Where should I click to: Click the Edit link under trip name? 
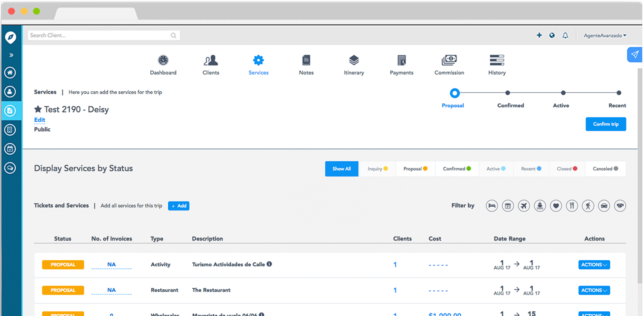click(x=39, y=120)
